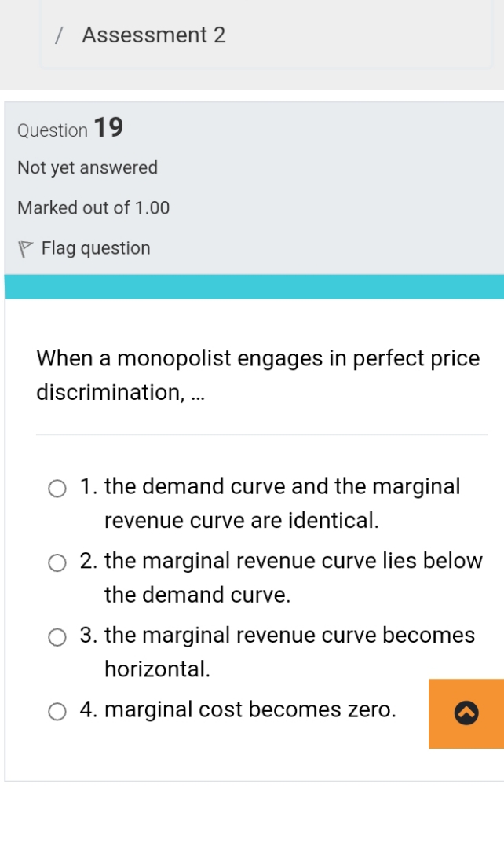Click the Question 19 header label
504x861 pixels.
pos(69,129)
